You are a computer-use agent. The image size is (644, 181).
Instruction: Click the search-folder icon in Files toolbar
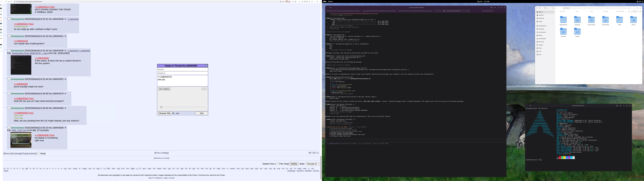click(626, 8)
